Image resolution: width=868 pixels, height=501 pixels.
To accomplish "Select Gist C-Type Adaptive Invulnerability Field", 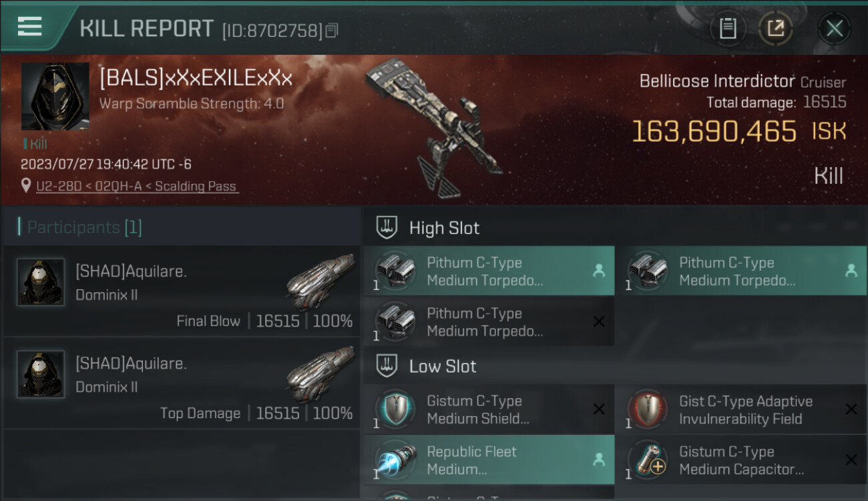I will [x=741, y=409].
